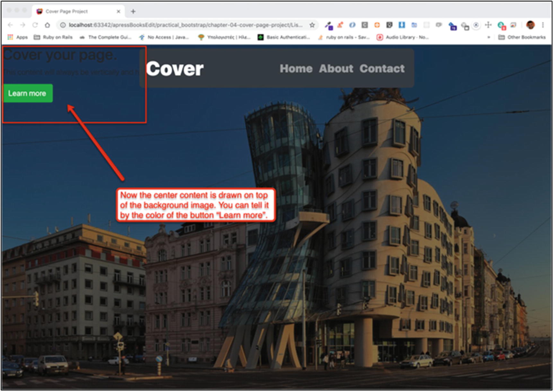Reload the current page

(x=35, y=25)
